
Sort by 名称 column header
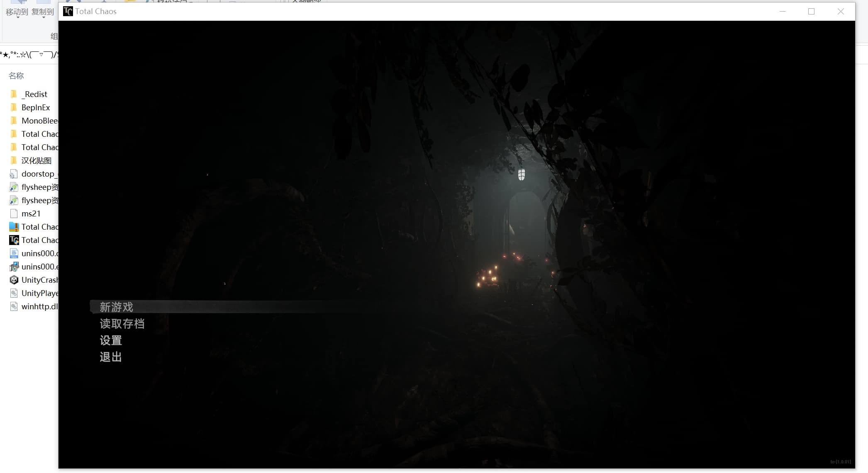tap(16, 75)
